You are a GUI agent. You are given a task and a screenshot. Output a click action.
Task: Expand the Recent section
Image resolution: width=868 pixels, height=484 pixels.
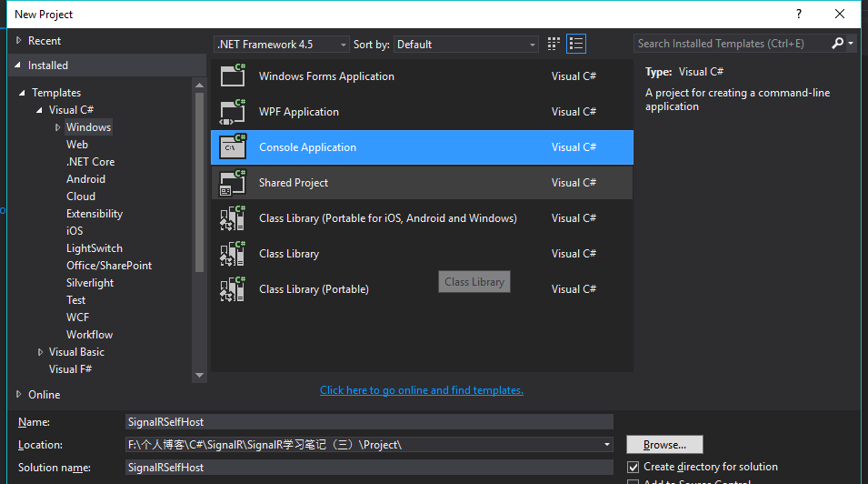point(19,40)
